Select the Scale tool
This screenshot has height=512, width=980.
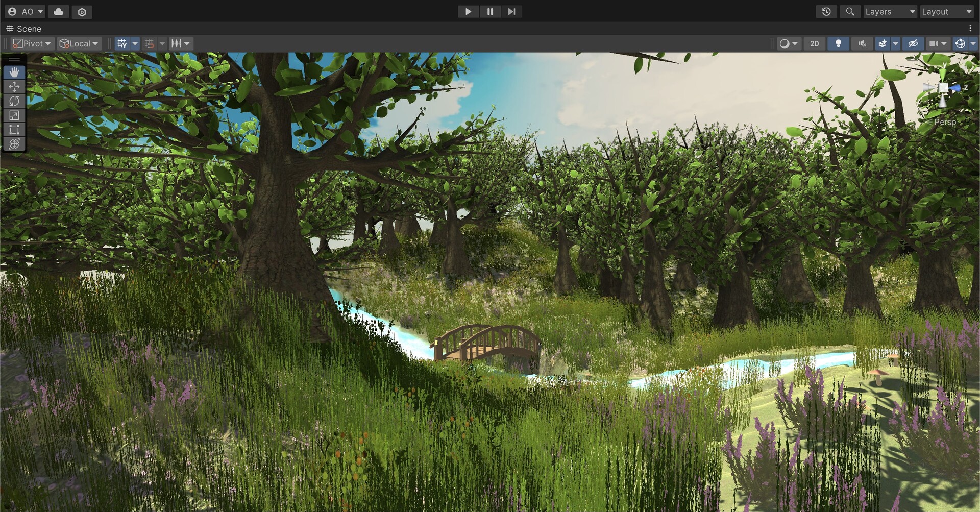click(x=14, y=115)
